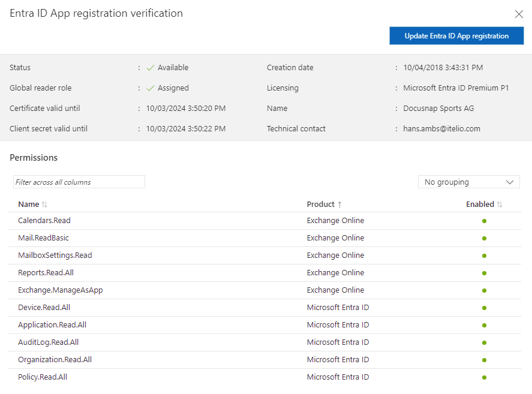532x394 pixels.
Task: Click the green Enabled dot for Calendars.Read
Action: pyautogui.click(x=484, y=220)
